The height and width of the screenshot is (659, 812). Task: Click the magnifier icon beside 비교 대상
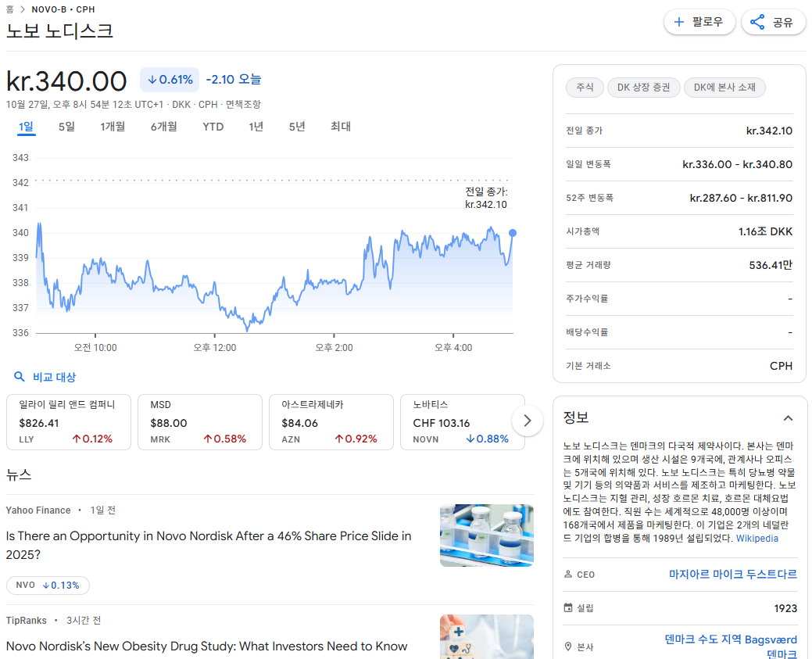click(x=20, y=377)
